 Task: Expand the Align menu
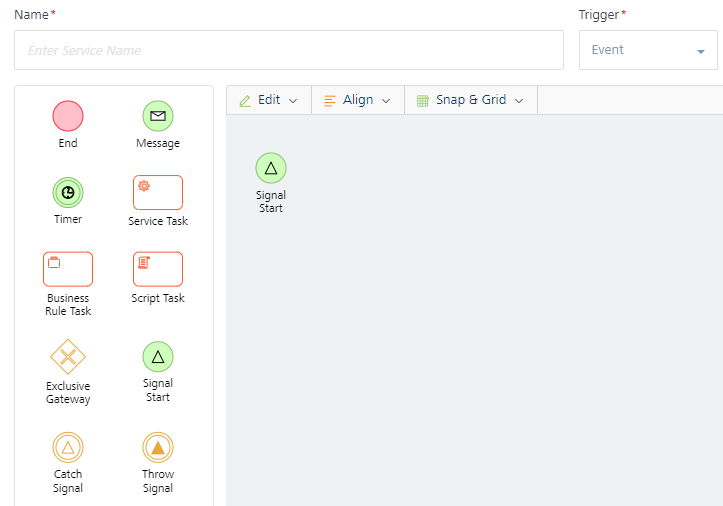point(358,100)
